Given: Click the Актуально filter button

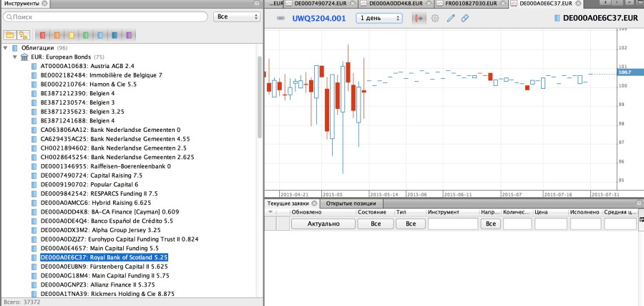Looking at the screenshot, I should (x=323, y=224).
